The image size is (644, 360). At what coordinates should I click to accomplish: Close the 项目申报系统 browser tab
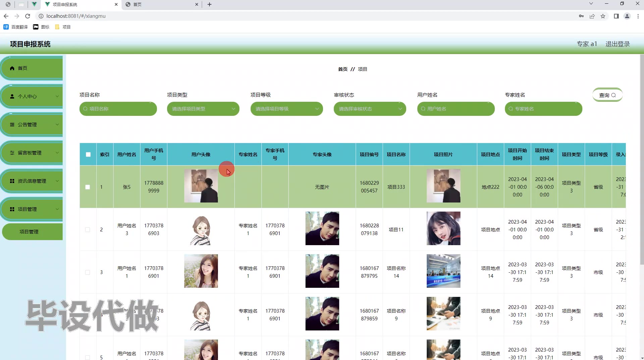[x=116, y=4]
